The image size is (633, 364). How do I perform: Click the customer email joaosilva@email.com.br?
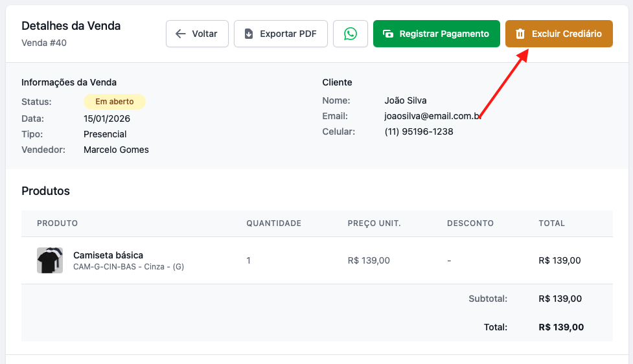(432, 116)
